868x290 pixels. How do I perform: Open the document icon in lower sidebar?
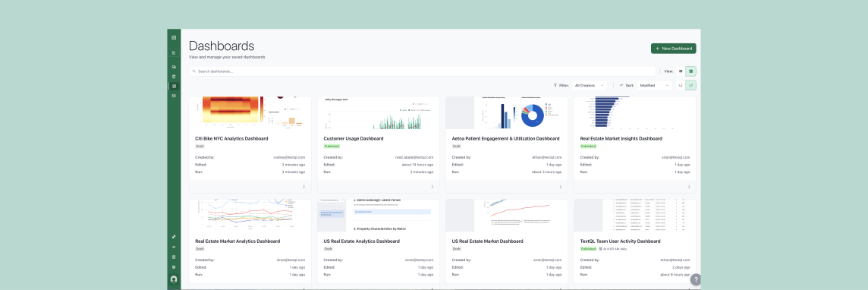click(x=174, y=257)
